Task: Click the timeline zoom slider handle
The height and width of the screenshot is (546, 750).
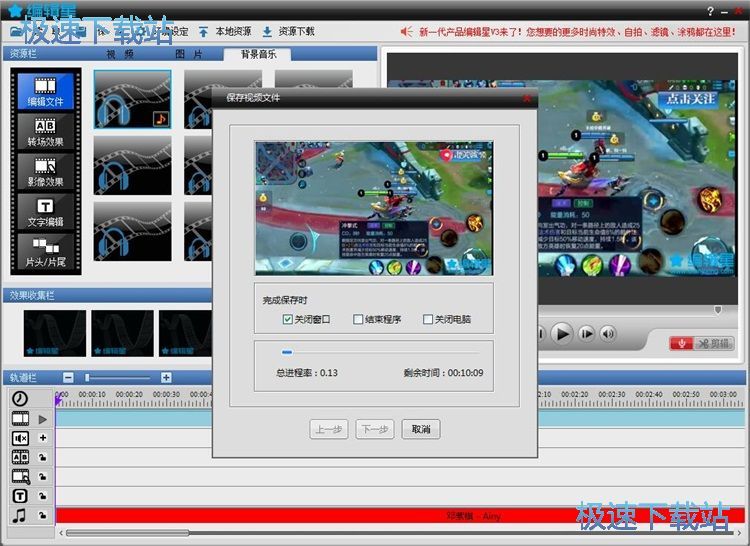Action: (87, 378)
